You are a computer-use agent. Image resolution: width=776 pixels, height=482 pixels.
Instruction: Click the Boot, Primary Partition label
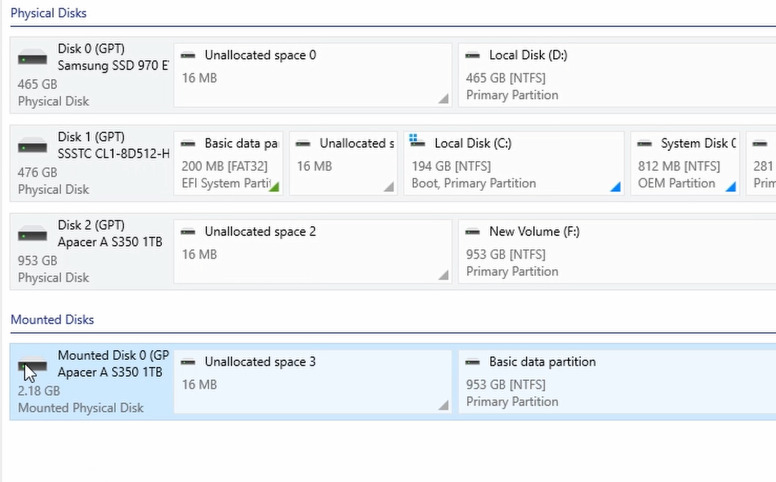coord(474,184)
